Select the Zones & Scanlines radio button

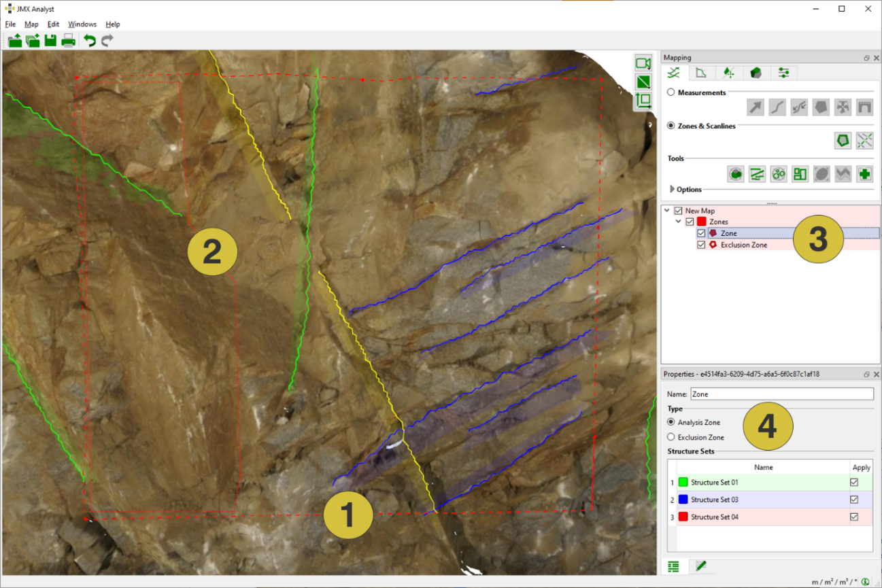point(671,126)
